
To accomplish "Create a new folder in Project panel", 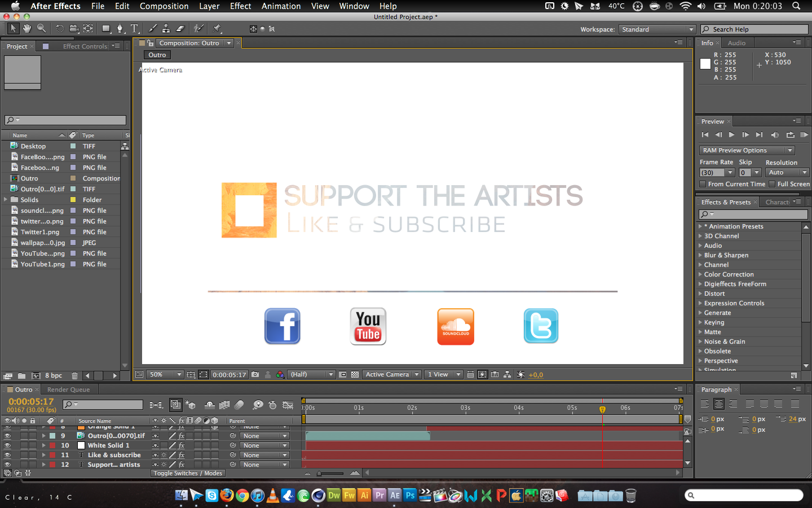I will tap(21, 375).
